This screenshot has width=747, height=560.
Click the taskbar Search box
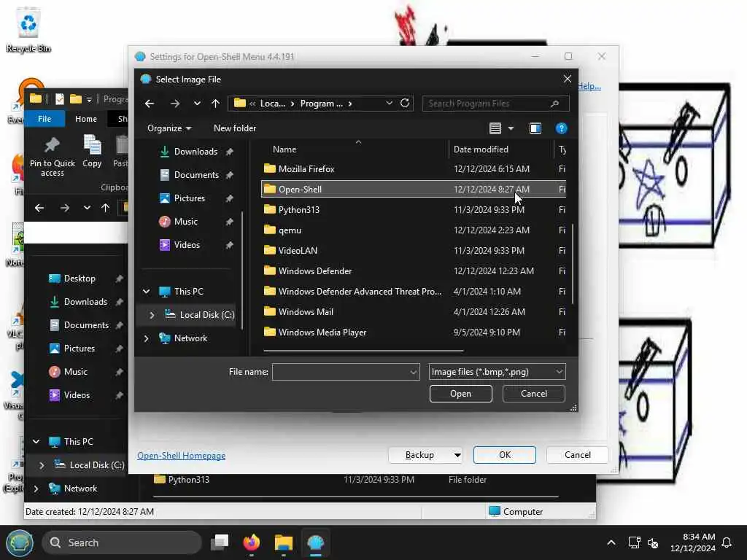pyautogui.click(x=122, y=542)
